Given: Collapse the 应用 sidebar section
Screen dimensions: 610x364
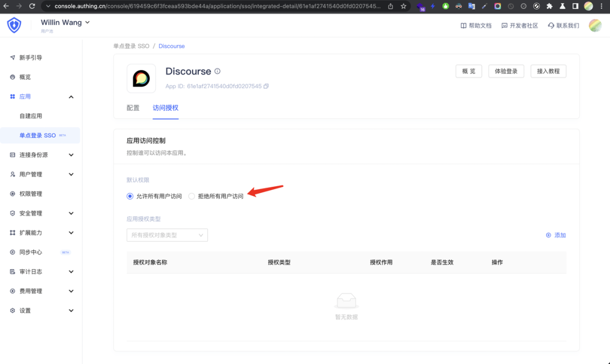Looking at the screenshot, I should point(71,97).
